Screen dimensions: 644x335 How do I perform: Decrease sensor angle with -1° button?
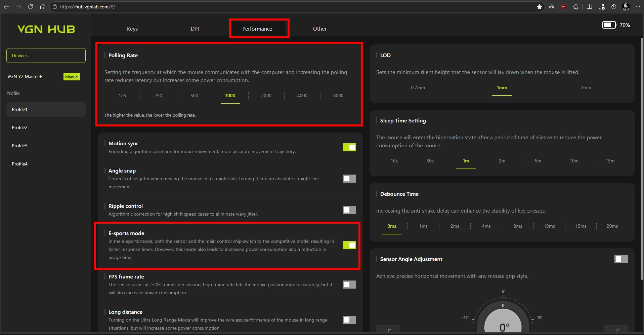pyautogui.click(x=388, y=330)
